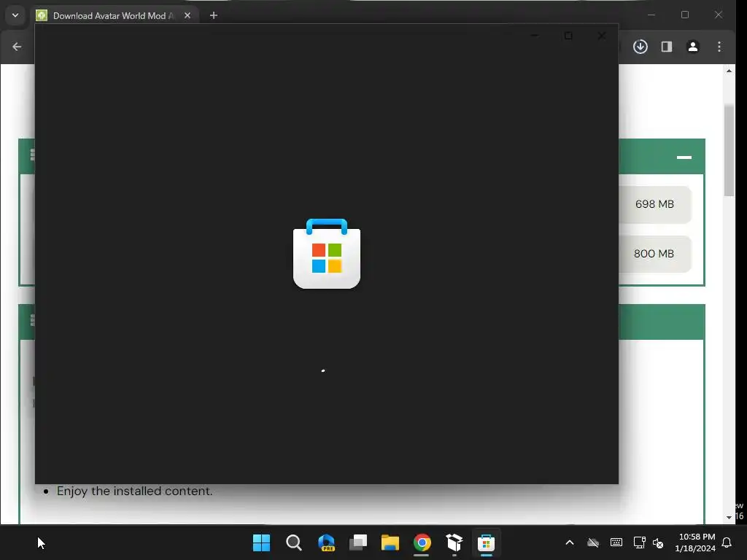This screenshot has width=747, height=560.
Task: Open Chrome profile avatar
Action: point(693,47)
